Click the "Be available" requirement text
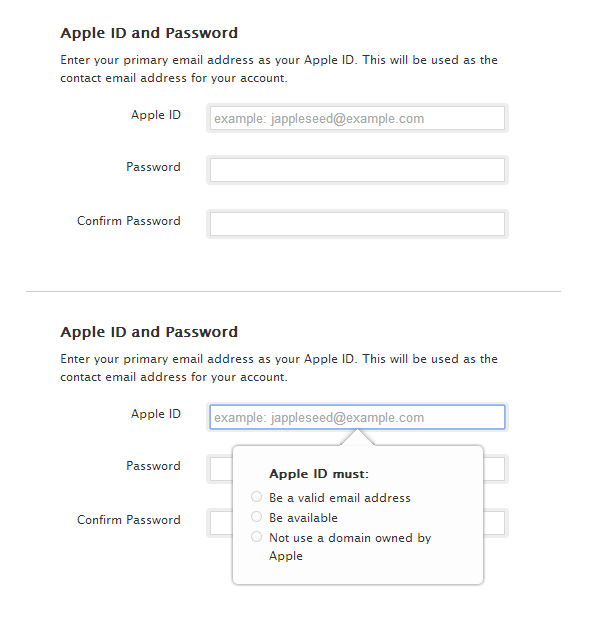The height and width of the screenshot is (624, 590). 303,518
